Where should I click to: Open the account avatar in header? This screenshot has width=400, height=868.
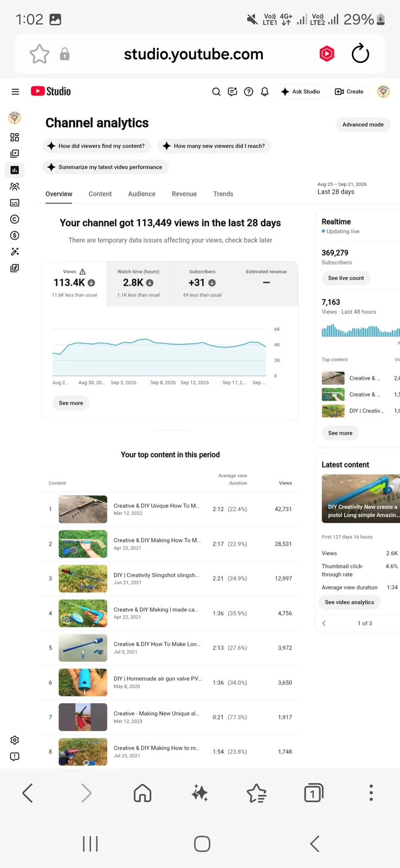tap(384, 92)
